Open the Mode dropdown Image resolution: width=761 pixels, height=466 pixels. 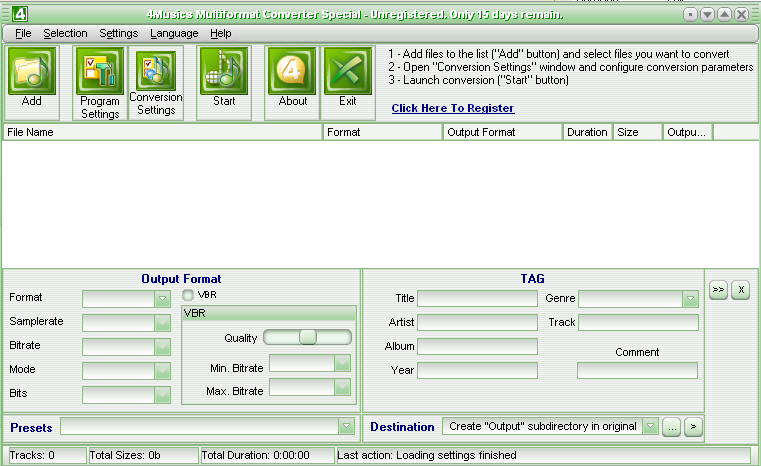click(163, 371)
